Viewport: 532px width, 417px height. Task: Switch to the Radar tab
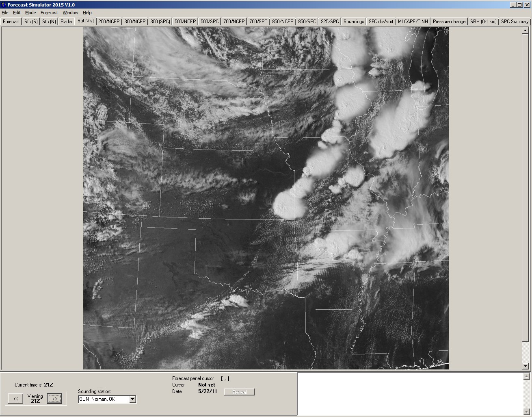67,22
